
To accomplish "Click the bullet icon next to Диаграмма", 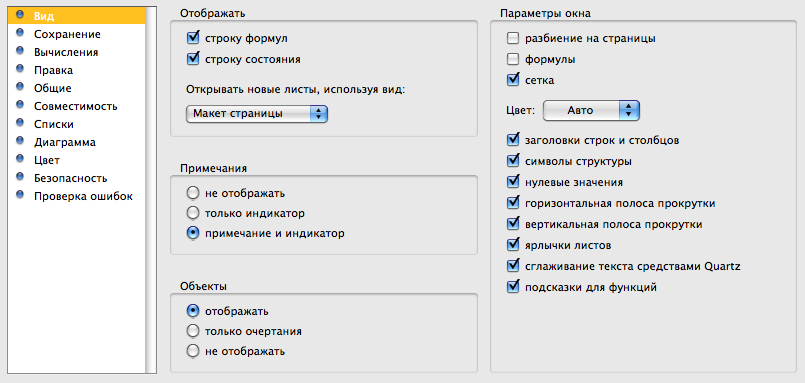I will pyautogui.click(x=20, y=141).
